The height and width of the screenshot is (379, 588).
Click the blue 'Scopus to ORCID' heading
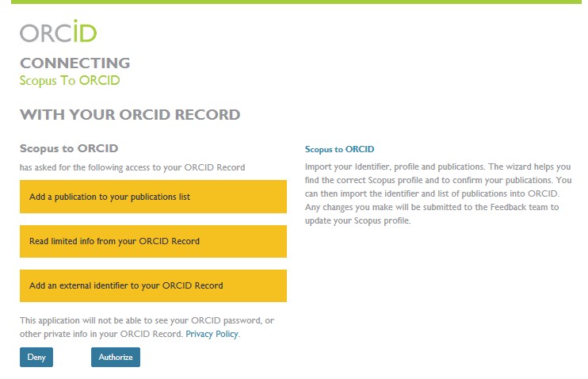tap(339, 149)
